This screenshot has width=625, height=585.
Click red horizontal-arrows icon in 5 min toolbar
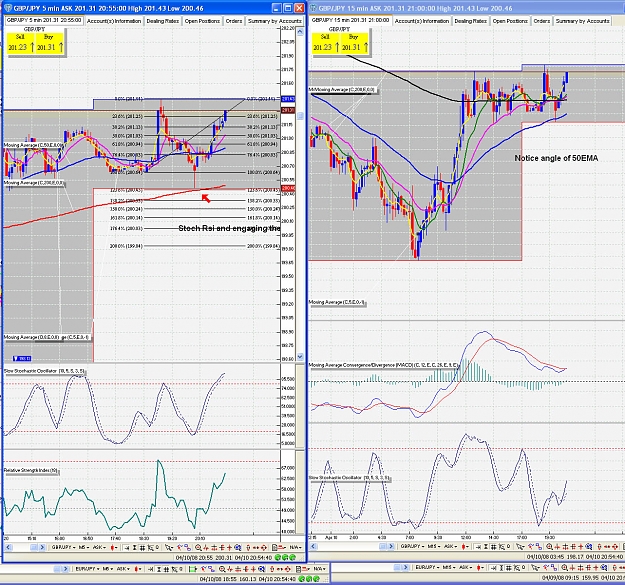tap(256, 548)
